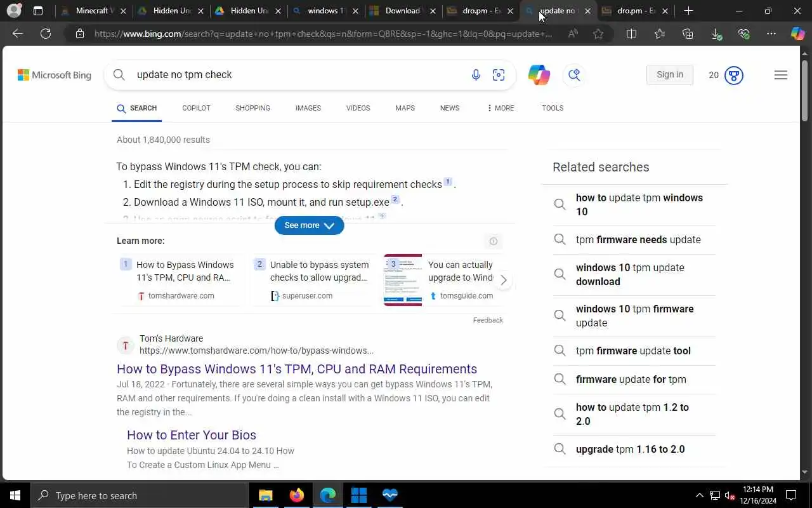Open the Edge profile avatar

tap(14, 11)
